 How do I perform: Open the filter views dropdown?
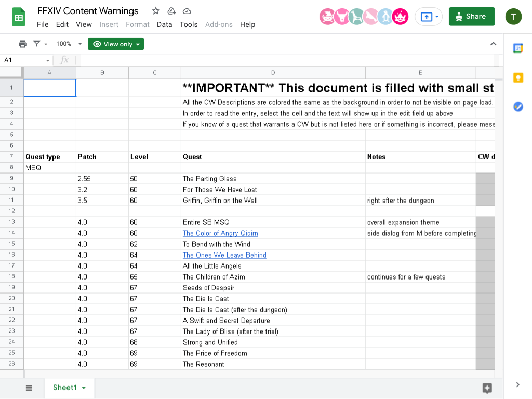[41, 44]
